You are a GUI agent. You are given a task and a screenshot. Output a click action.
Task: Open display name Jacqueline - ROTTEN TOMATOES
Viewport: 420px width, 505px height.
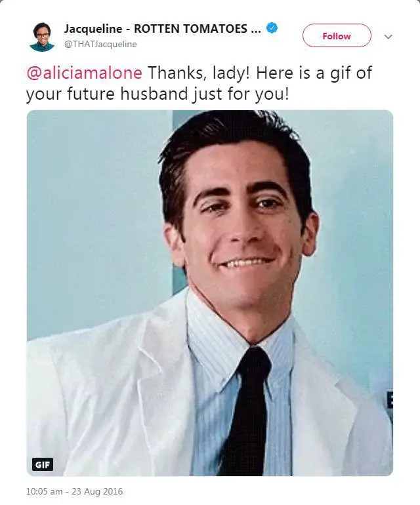(156, 28)
